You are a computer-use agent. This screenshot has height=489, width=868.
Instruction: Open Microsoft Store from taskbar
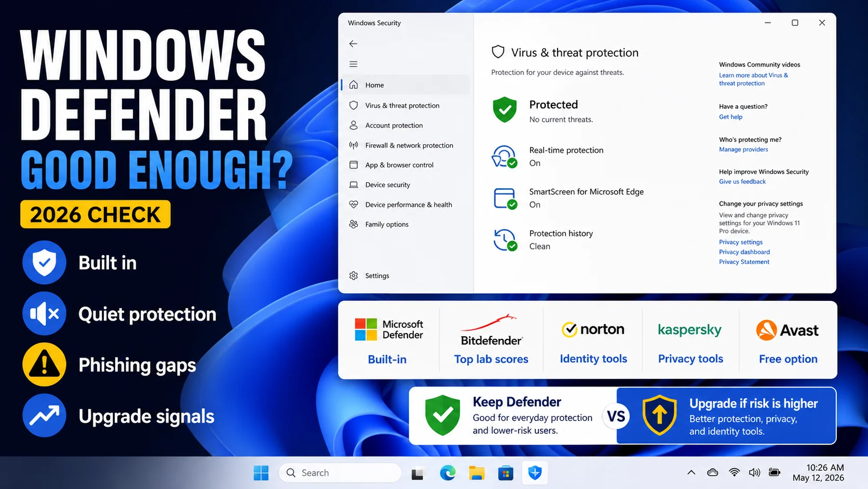506,473
